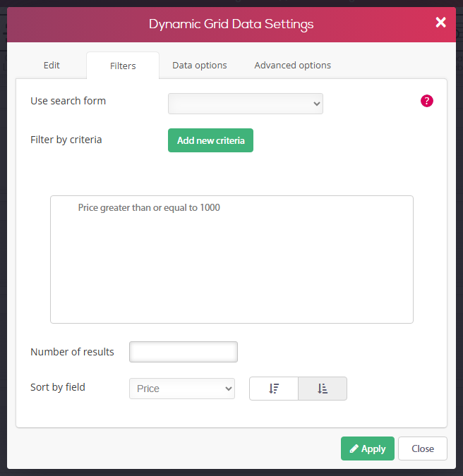Screen dimensions: 463x476
Task: Focus the Number of results input field
Action: (x=184, y=352)
